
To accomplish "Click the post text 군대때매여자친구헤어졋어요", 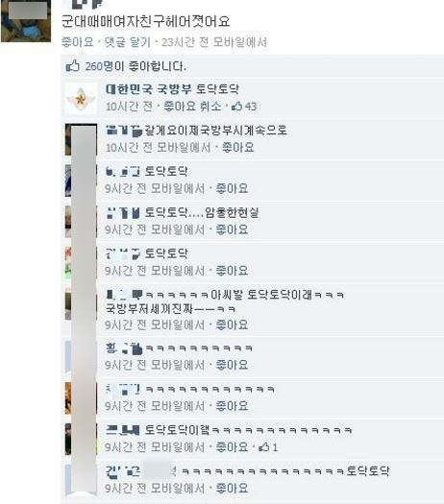I will click(146, 21).
